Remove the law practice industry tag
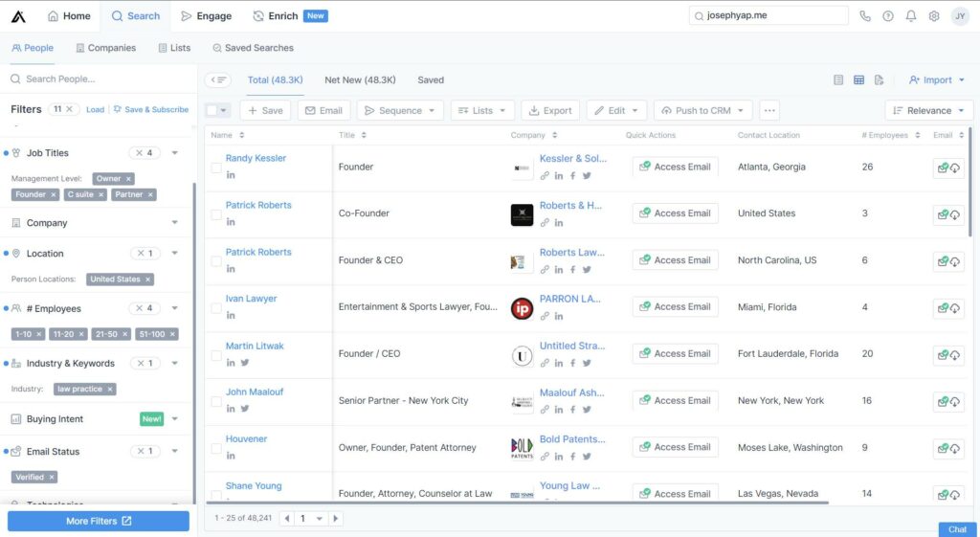980x537 pixels. (x=110, y=389)
